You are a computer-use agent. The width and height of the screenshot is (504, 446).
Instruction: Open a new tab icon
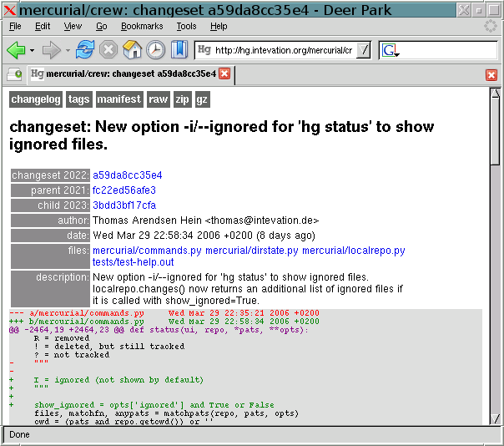pyautogui.click(x=14, y=74)
